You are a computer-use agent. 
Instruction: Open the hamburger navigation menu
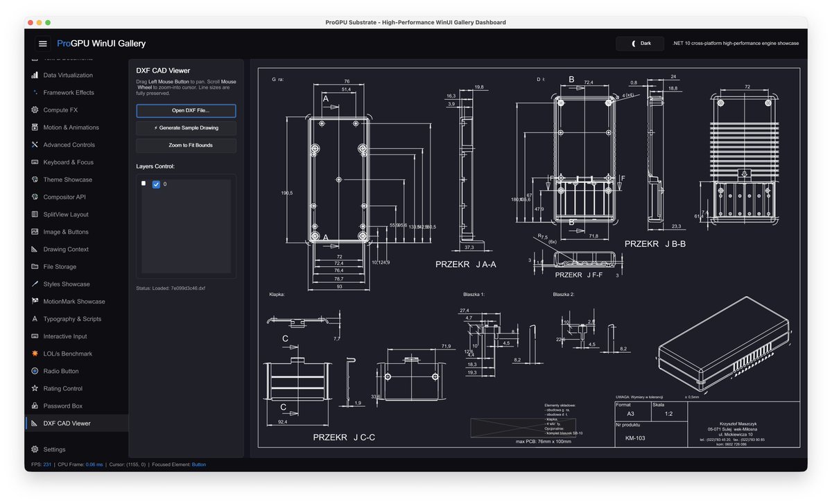click(43, 44)
